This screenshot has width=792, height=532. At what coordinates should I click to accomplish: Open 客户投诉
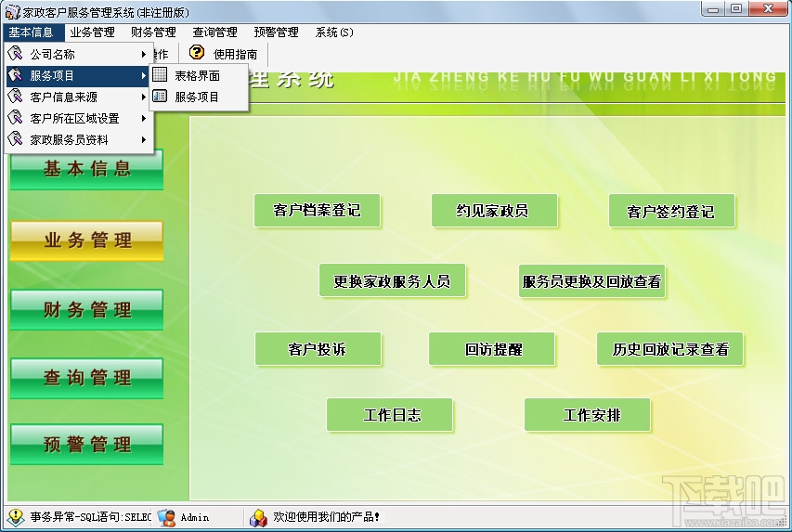(318, 348)
